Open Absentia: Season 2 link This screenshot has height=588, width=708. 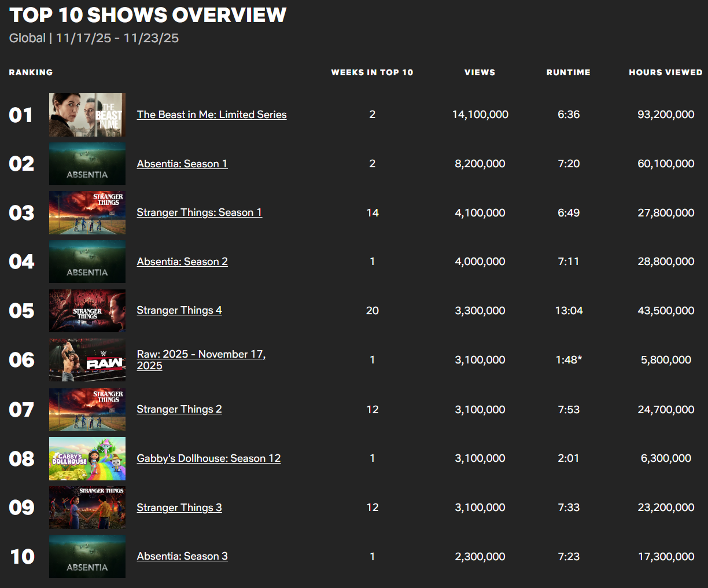point(182,262)
